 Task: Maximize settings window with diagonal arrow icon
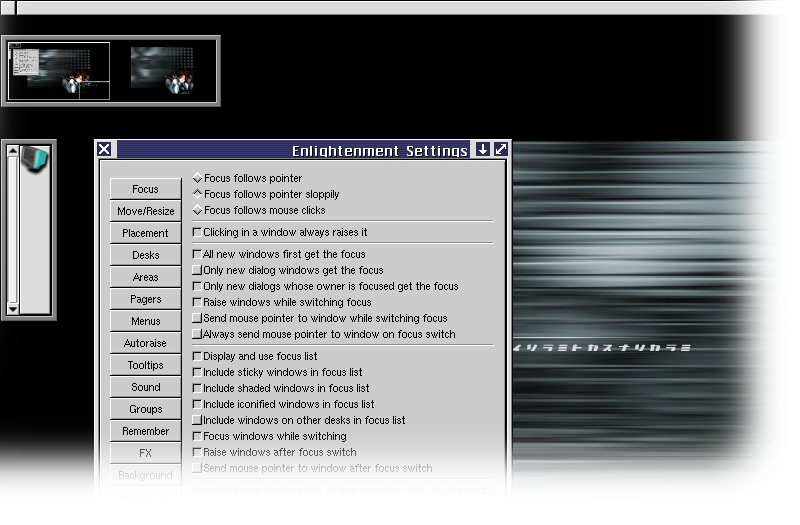click(501, 149)
